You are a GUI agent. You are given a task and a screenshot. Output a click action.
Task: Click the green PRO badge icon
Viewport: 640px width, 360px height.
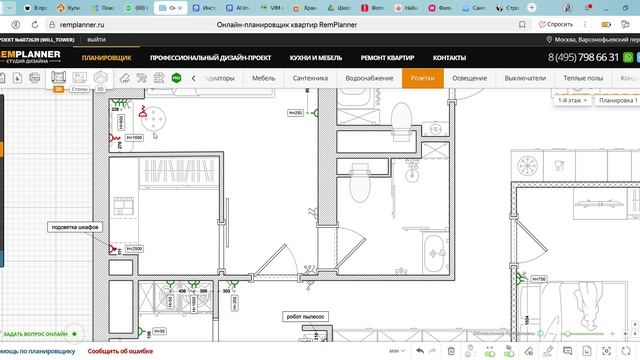click(176, 78)
